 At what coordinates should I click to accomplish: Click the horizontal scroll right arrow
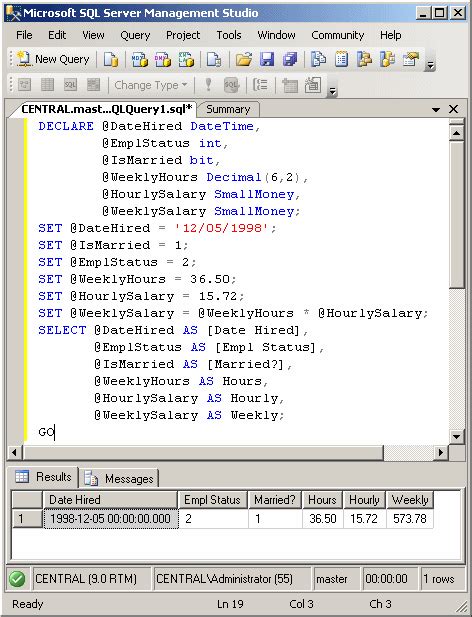click(441, 453)
